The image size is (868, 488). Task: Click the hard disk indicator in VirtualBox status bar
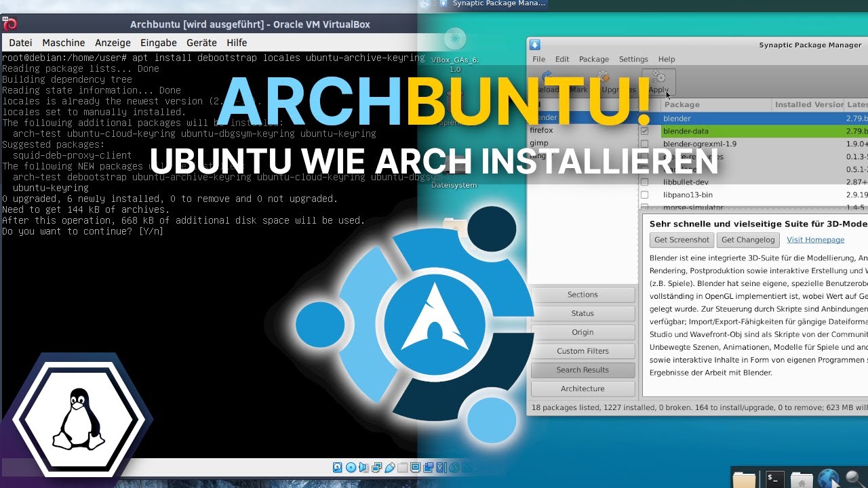tap(337, 467)
